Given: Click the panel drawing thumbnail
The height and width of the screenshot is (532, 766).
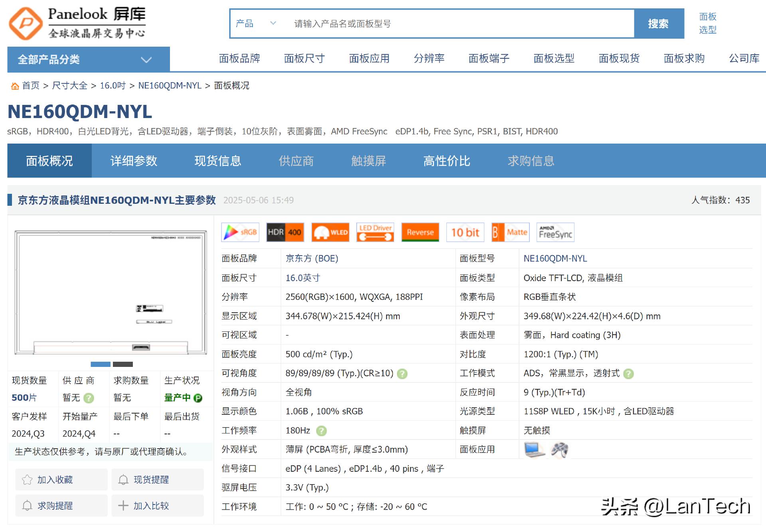Looking at the screenshot, I should [x=111, y=292].
